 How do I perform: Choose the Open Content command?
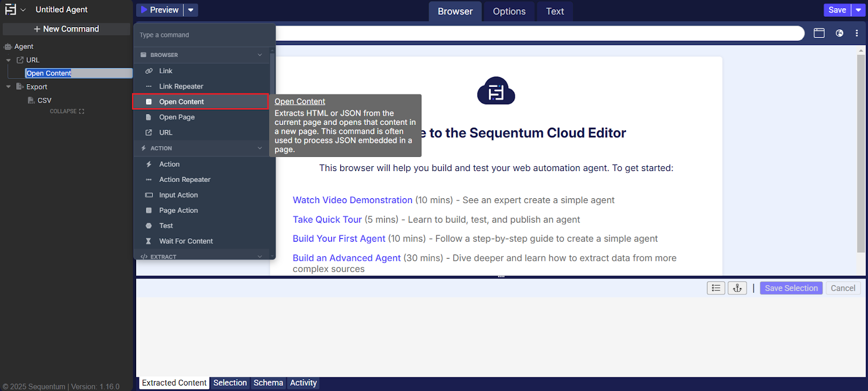(x=201, y=102)
